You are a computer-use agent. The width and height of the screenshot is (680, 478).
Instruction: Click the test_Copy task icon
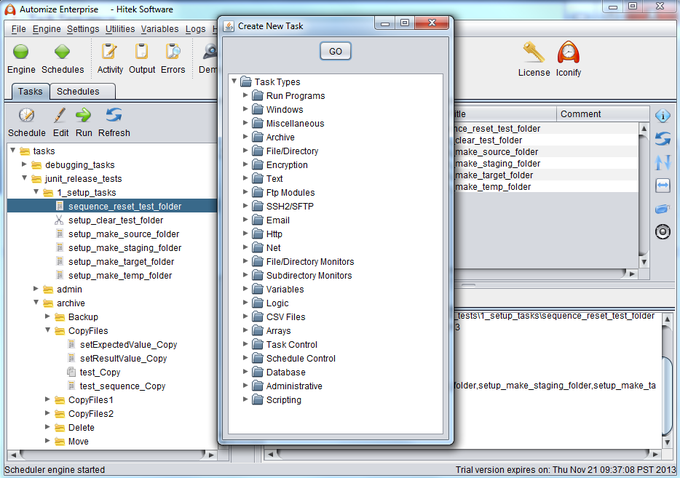71,372
